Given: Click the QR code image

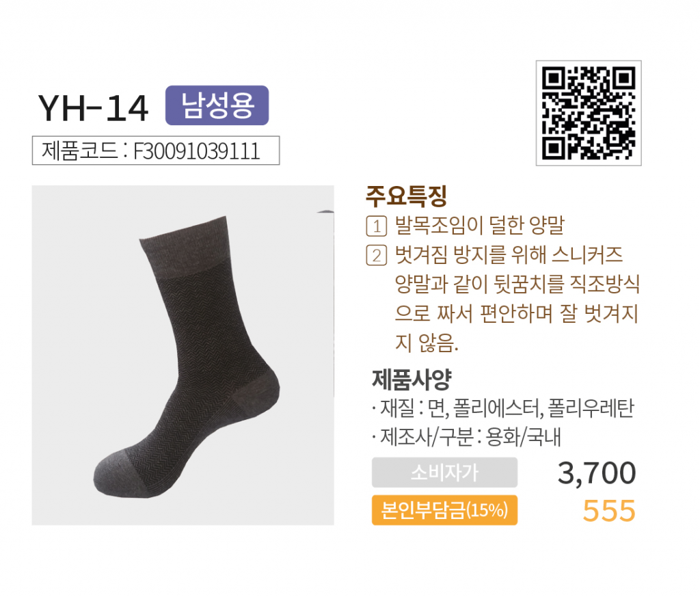Looking at the screenshot, I should tap(589, 113).
